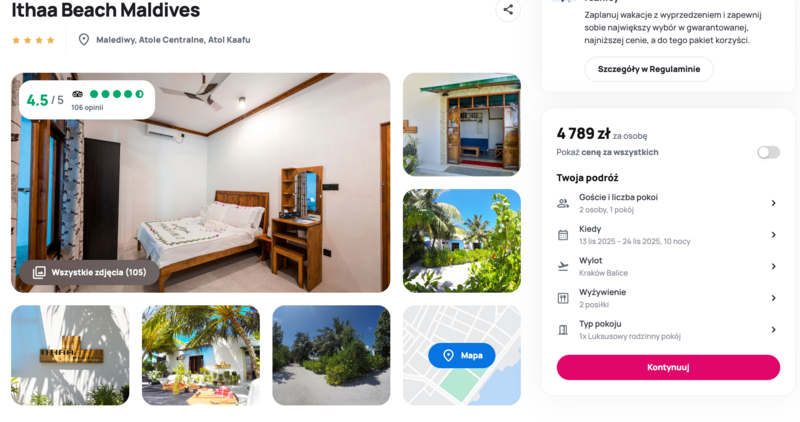Open the blue Mapa button
The height and width of the screenshot is (422, 800).
[x=462, y=355]
